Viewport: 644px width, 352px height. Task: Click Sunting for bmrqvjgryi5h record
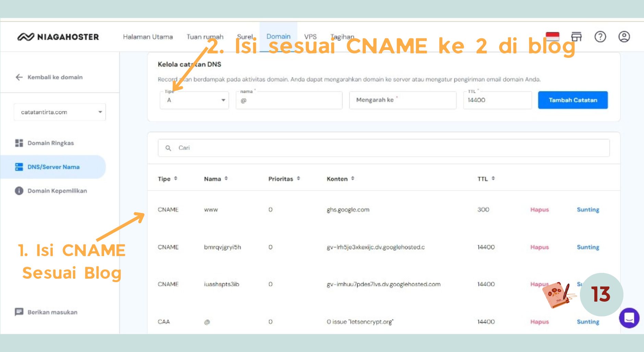coord(588,247)
